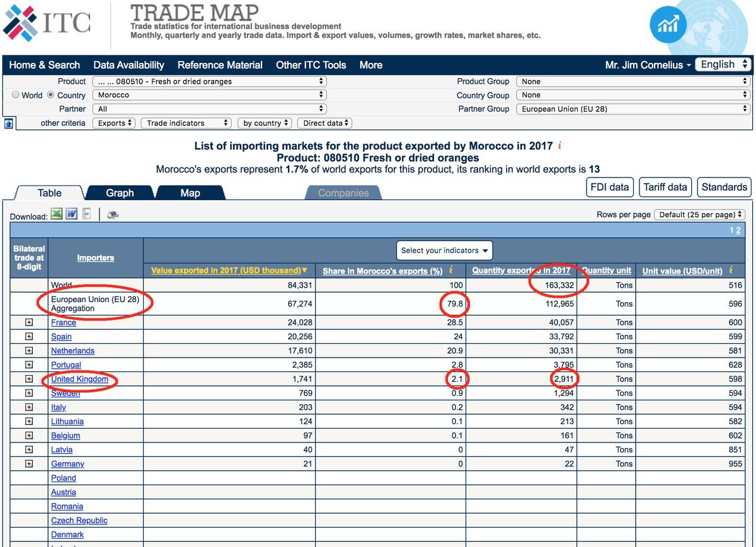Expand Belgium row plus icon

pyautogui.click(x=29, y=436)
